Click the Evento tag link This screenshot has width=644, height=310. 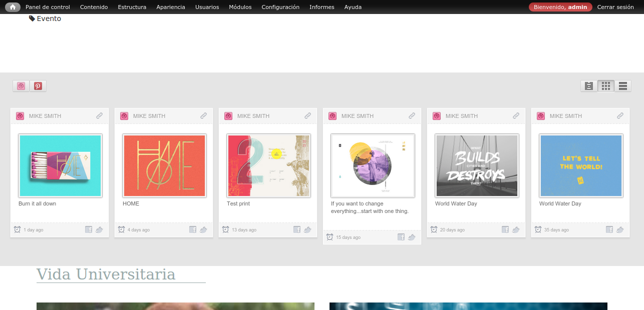49,18
